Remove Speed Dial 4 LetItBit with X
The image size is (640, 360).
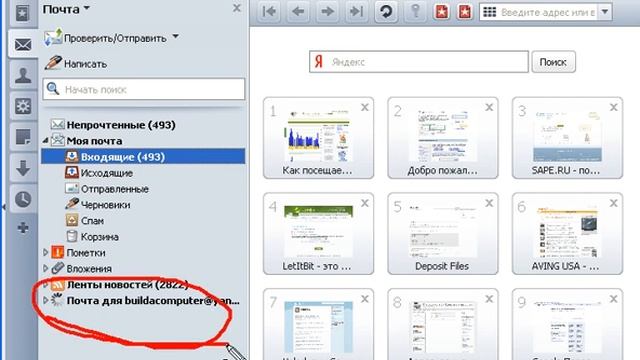coord(364,203)
